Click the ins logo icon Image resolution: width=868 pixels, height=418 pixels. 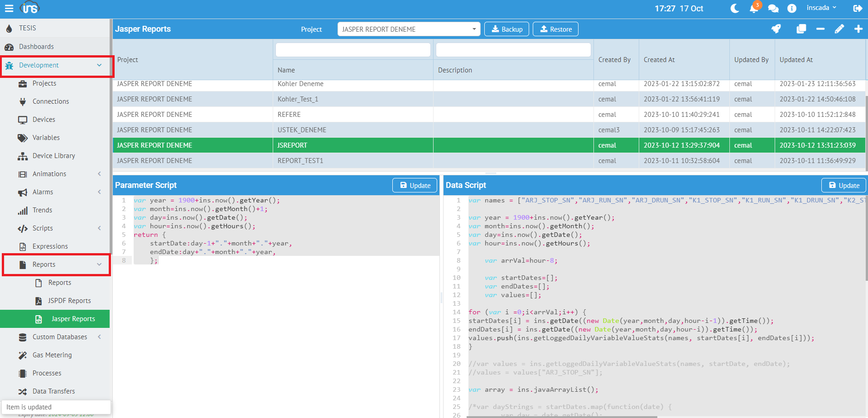[30, 8]
